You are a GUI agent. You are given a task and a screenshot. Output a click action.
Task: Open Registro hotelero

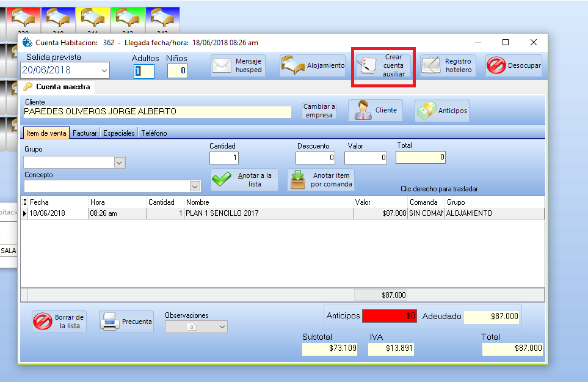coord(448,65)
